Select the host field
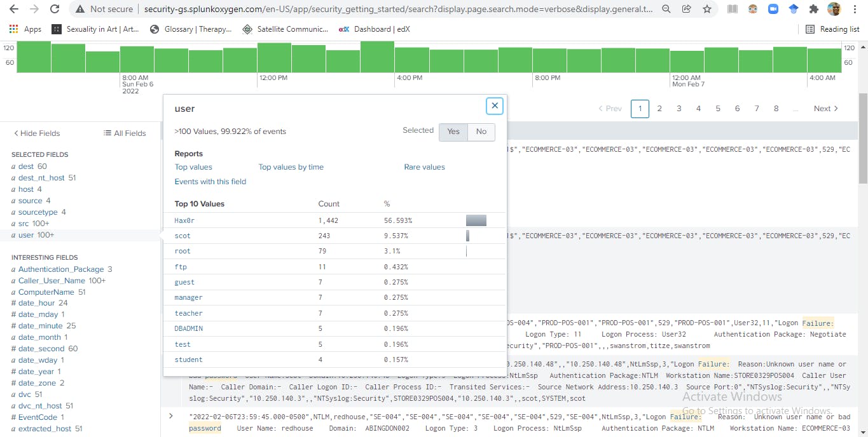 pyautogui.click(x=26, y=189)
